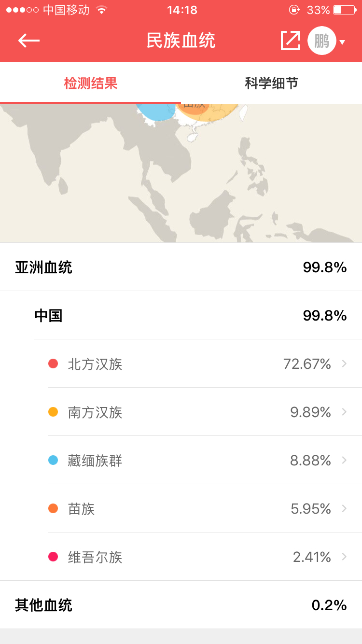The height and width of the screenshot is (644, 362).
Task: Tap the pink 维吾尔族 color dot
Action: (x=53, y=557)
